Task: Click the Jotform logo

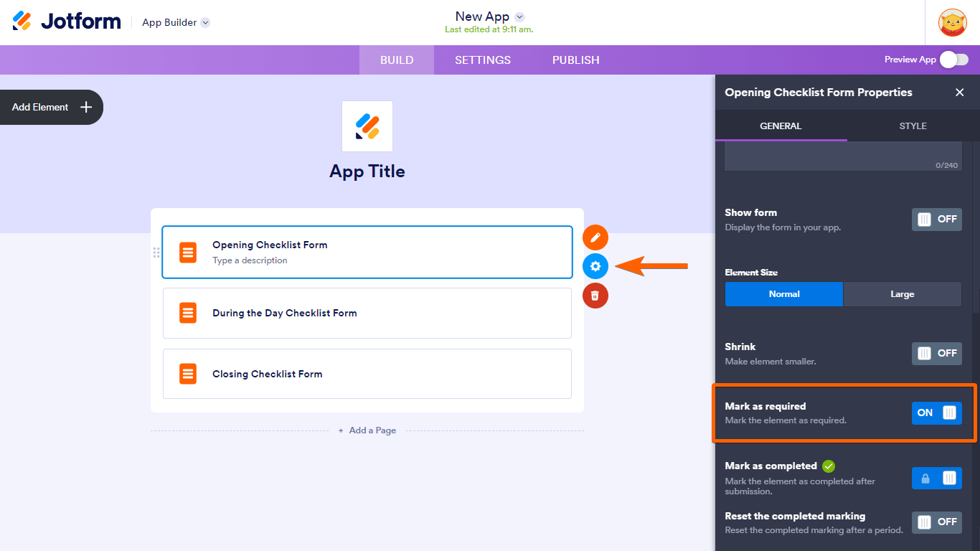Action: tap(67, 22)
